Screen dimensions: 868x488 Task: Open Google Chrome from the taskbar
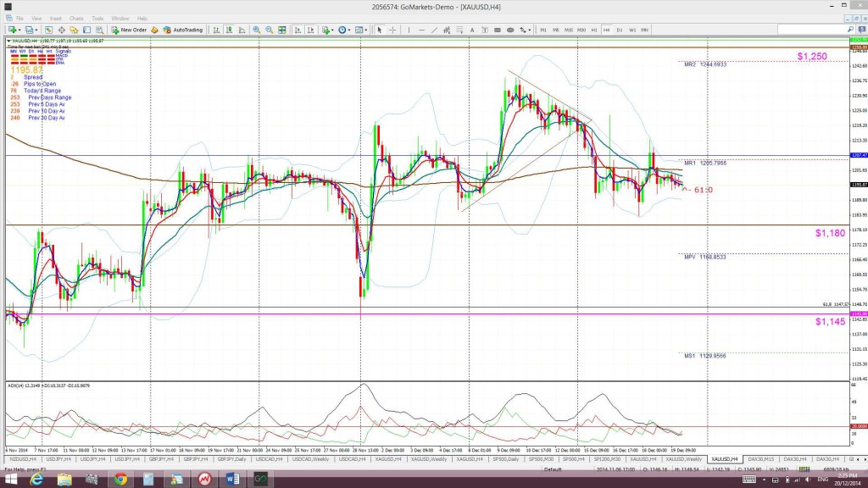coord(120,480)
